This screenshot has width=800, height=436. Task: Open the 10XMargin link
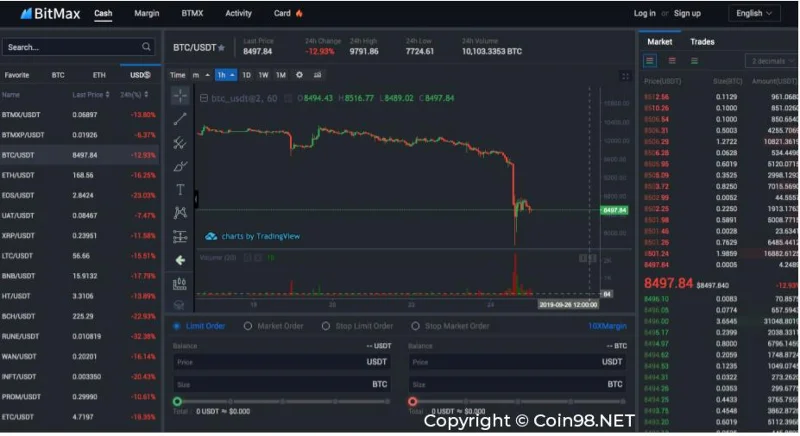coord(607,326)
